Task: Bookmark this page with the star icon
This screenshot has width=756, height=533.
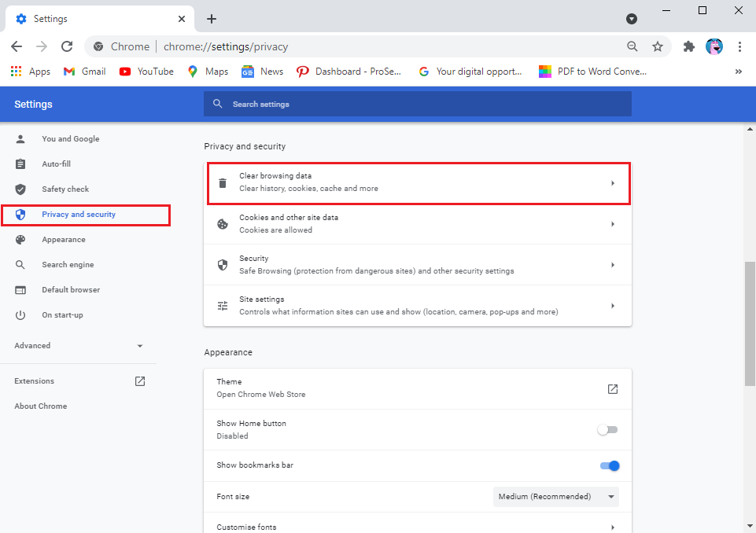Action: pos(658,46)
